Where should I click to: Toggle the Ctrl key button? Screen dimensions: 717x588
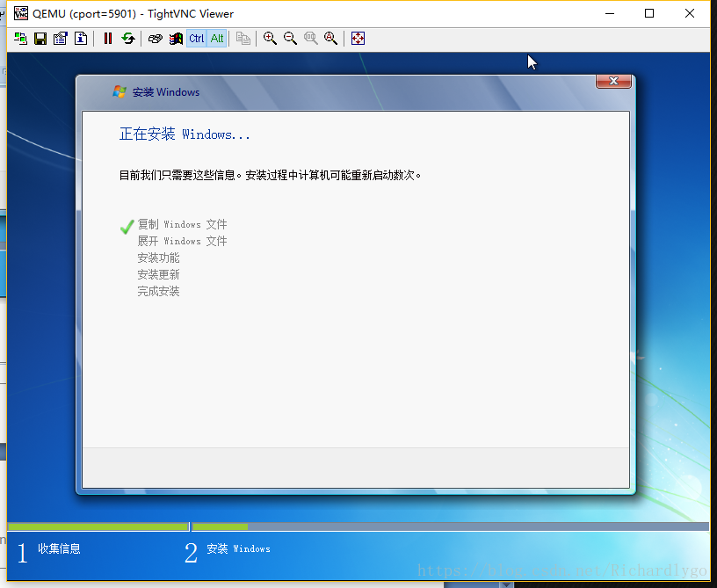[197, 39]
